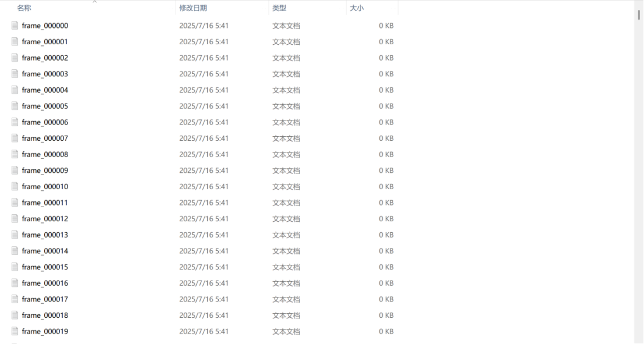Click the vertical scrollbar thumb at right edge

click(x=639, y=15)
